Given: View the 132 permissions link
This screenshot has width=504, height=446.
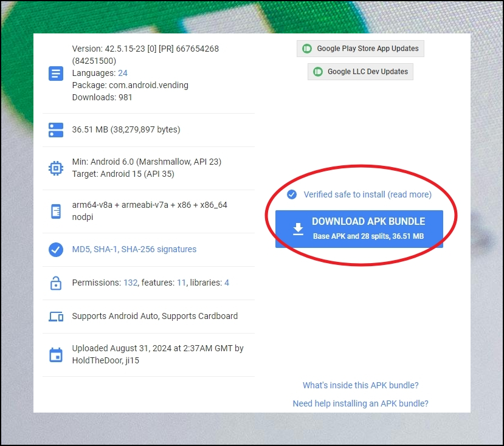Looking at the screenshot, I should pos(131,283).
